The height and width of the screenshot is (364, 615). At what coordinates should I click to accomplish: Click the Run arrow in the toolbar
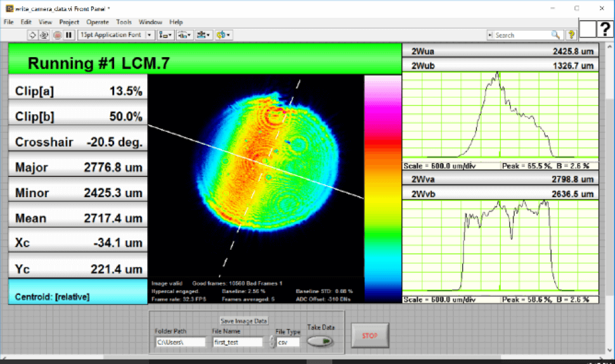tap(32, 35)
